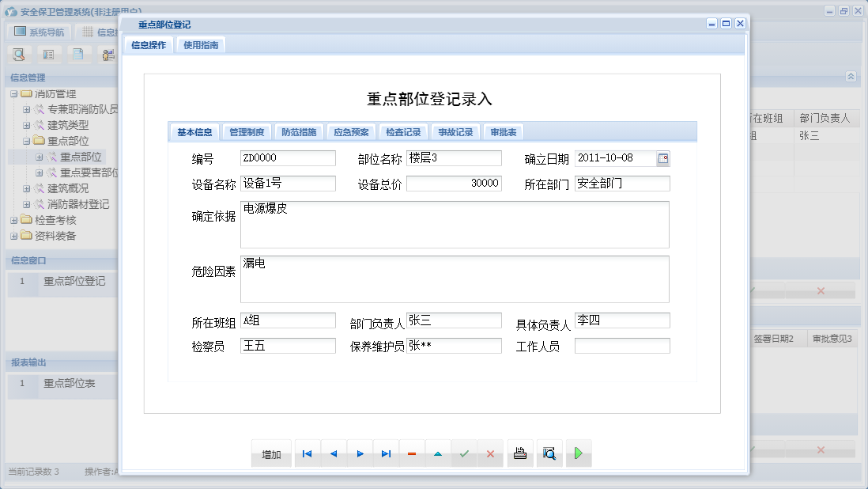Open the print preview

pos(549,453)
